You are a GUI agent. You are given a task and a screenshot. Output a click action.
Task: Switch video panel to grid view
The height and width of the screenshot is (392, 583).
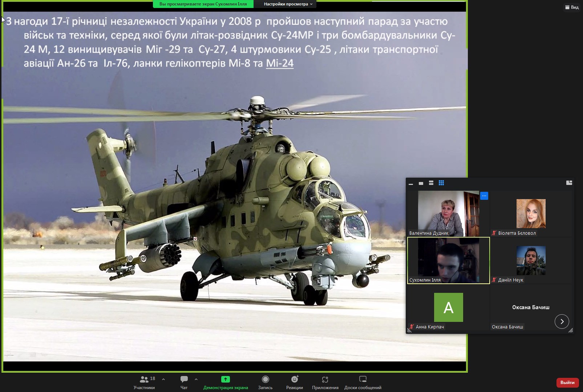[441, 183]
